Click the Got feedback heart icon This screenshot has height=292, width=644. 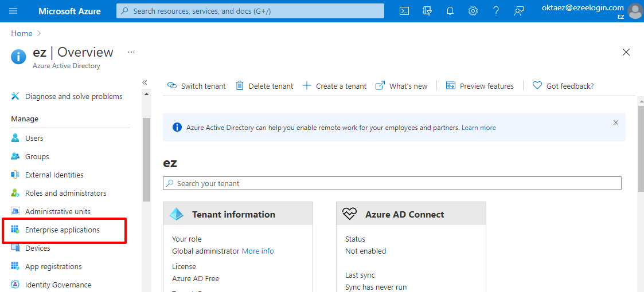pyautogui.click(x=537, y=86)
